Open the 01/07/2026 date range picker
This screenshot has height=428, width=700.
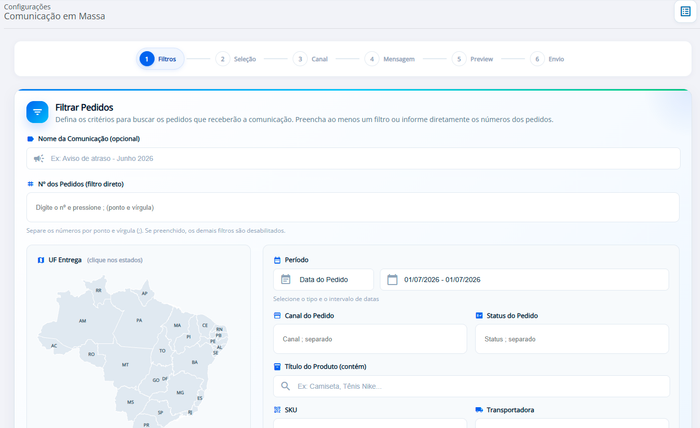click(x=524, y=280)
